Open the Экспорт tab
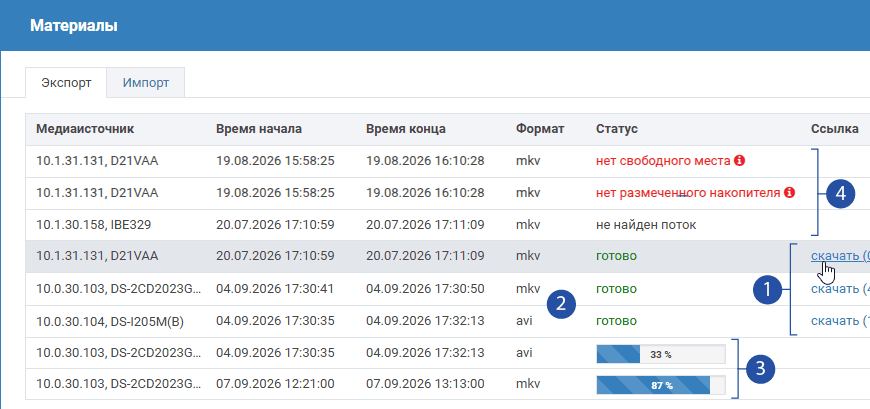870x409 pixels. (66, 83)
